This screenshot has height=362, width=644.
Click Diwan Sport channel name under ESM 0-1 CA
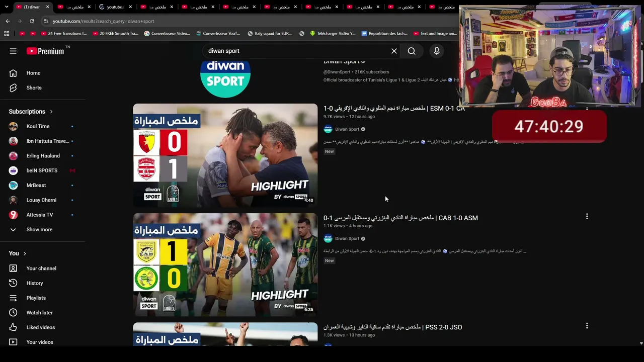click(x=347, y=129)
